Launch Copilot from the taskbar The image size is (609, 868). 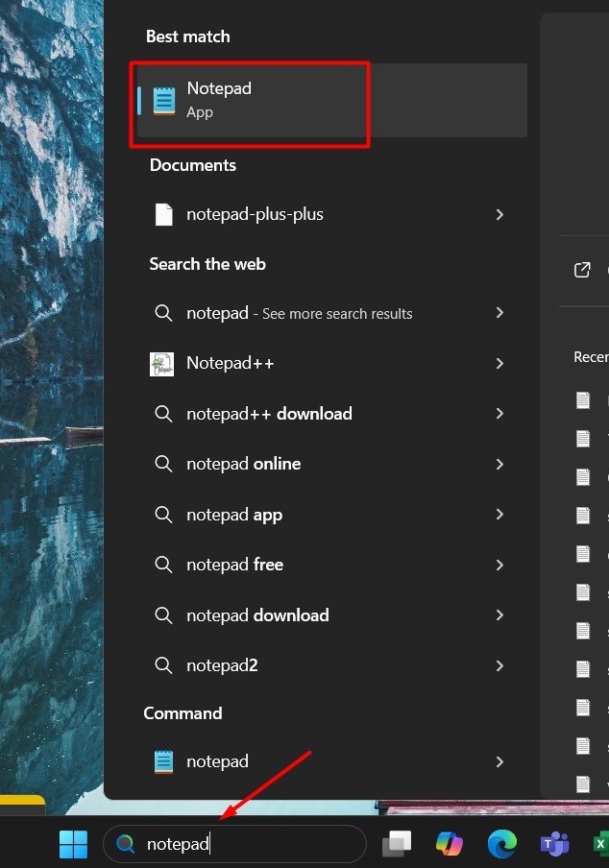[x=449, y=844]
